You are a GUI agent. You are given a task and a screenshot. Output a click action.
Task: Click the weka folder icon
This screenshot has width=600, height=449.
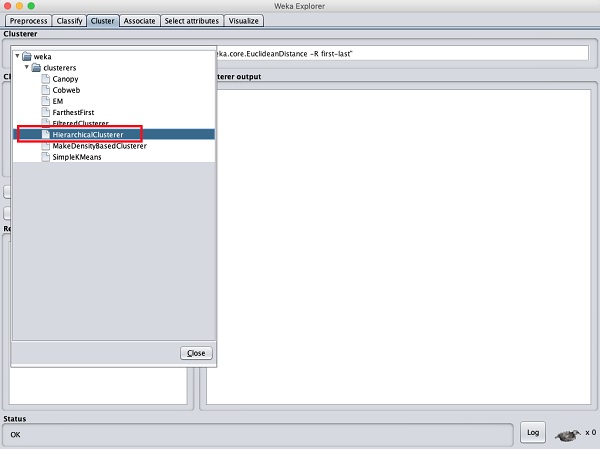point(27,57)
